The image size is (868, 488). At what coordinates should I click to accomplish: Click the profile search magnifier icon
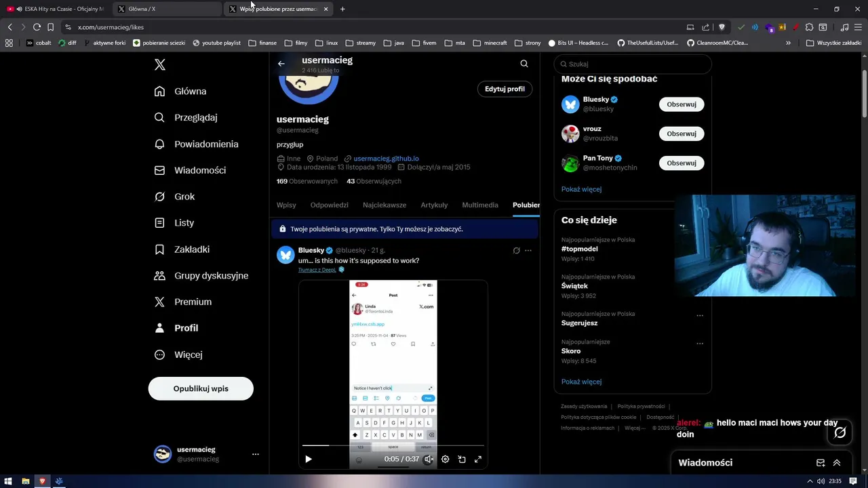coord(524,64)
